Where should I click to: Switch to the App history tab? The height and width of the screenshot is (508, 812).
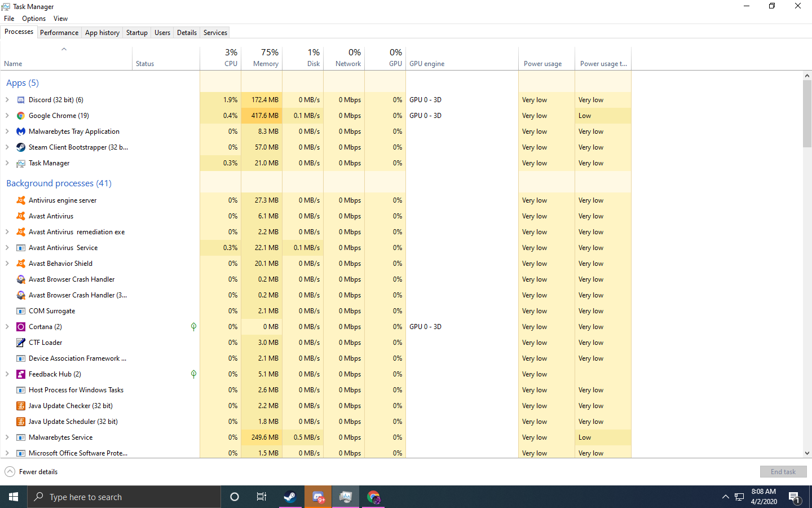(102, 33)
